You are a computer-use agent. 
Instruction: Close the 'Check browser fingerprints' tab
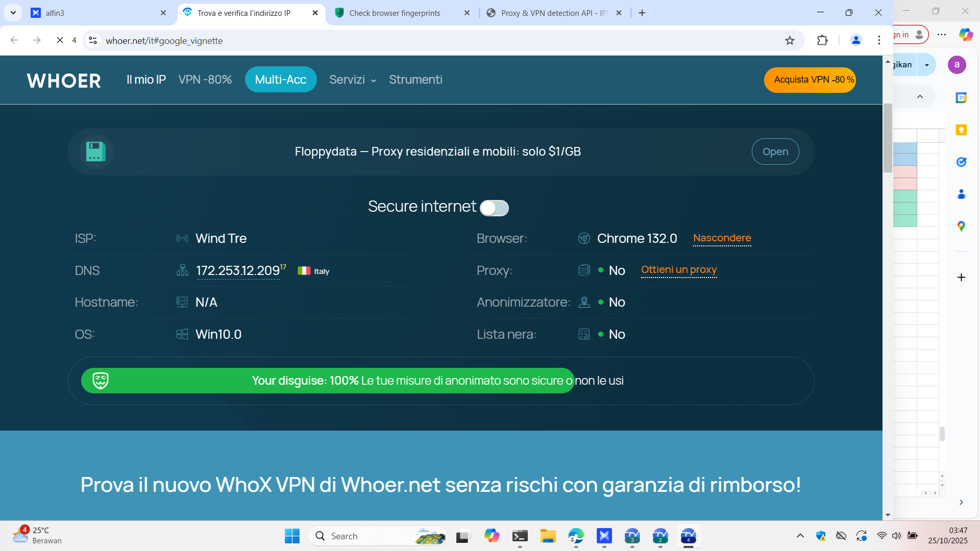click(467, 13)
